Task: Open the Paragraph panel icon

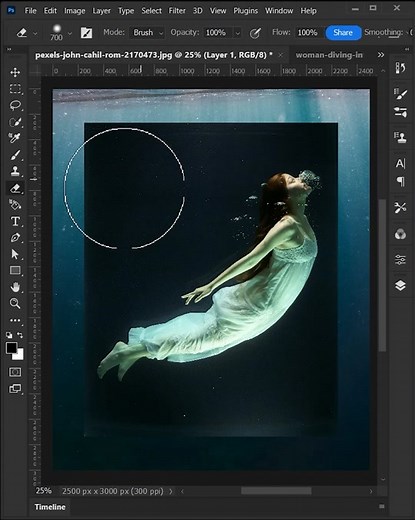Action: click(x=400, y=182)
